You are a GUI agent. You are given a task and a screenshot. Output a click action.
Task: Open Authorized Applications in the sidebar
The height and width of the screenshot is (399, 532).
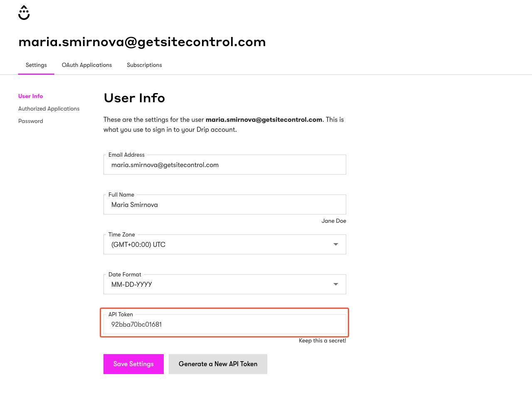[49, 108]
